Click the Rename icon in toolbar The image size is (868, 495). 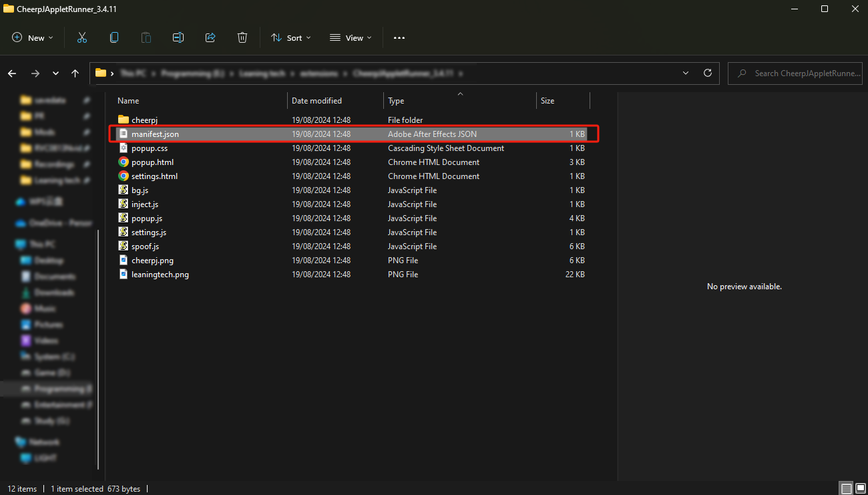click(178, 38)
